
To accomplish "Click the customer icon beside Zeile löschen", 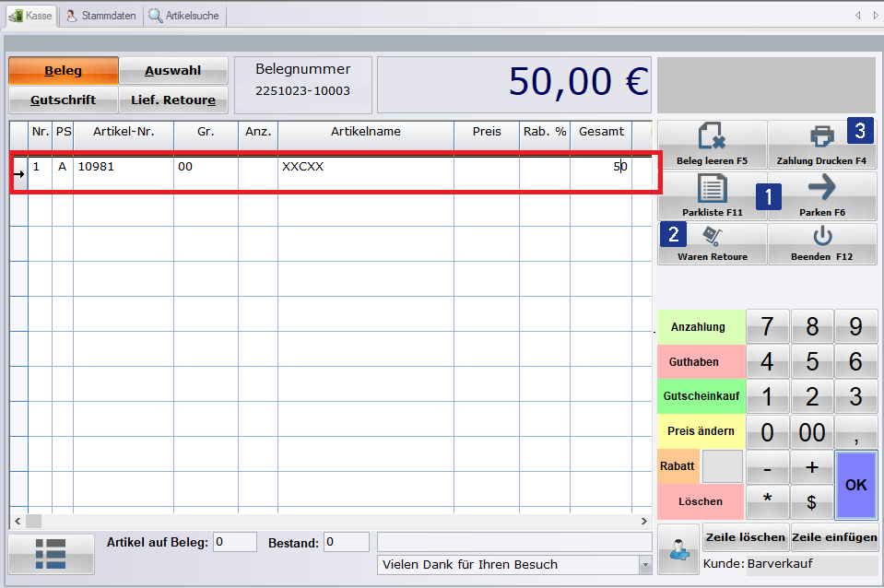I will pos(678,550).
